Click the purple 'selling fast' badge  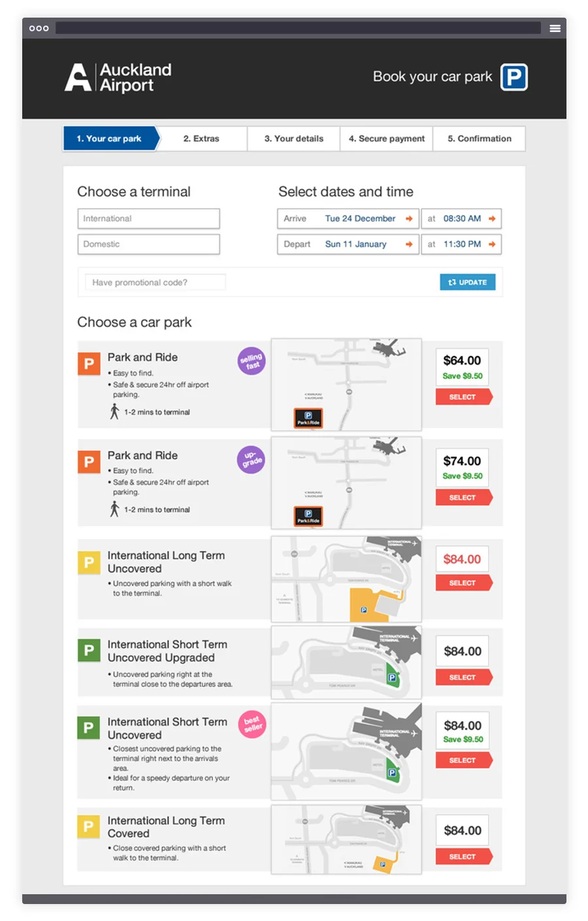pyautogui.click(x=252, y=361)
